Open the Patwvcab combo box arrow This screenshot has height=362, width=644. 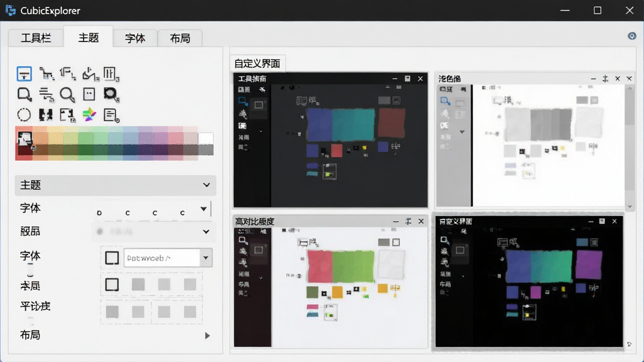[206, 258]
